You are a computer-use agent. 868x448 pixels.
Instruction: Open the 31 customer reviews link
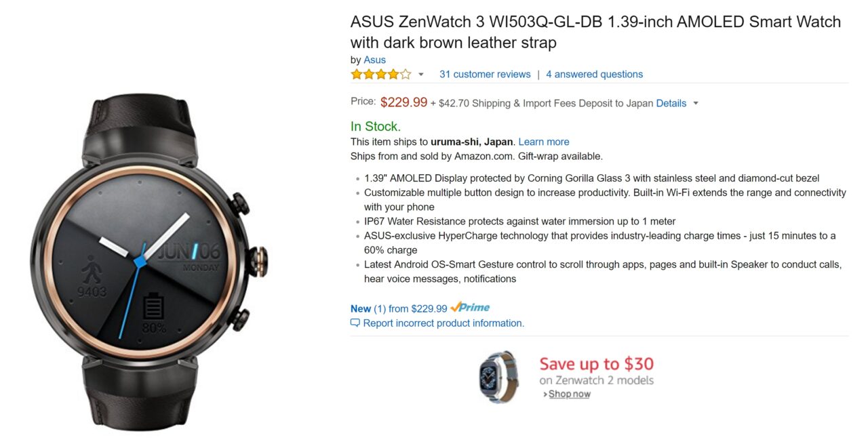(485, 75)
